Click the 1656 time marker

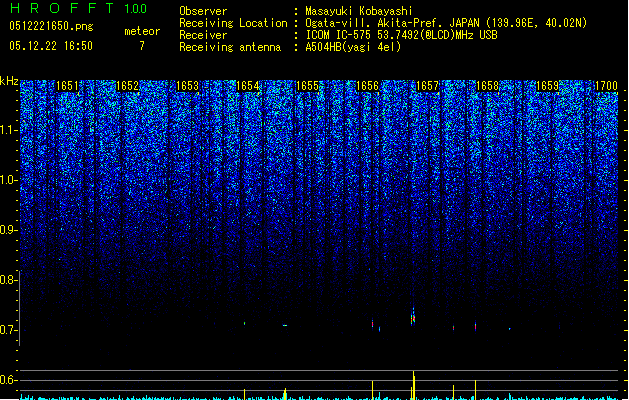(367, 86)
